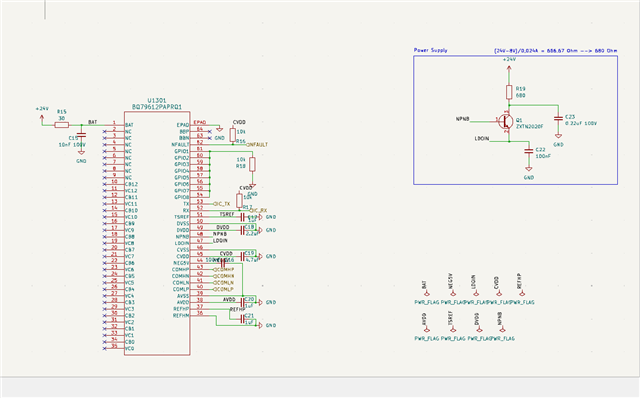Viewport: 640px width, 398px height.
Task: Select the BQ79612PAPRQ1 part value label
Action: pos(157,107)
